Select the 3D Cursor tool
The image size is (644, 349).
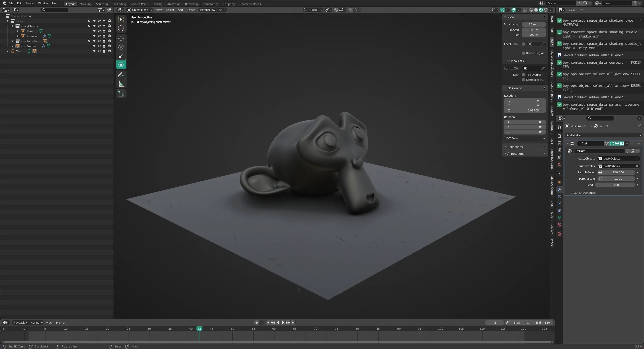pos(121,28)
